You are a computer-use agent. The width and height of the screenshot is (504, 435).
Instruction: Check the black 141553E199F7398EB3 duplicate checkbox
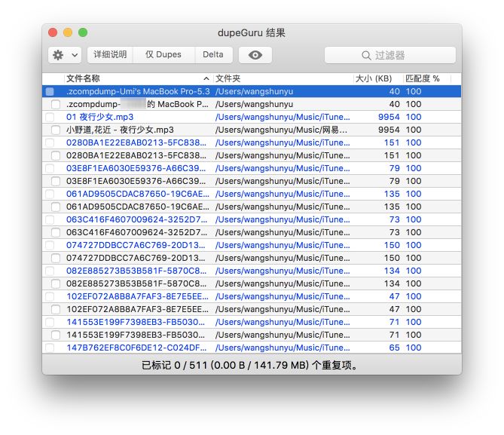56,335
